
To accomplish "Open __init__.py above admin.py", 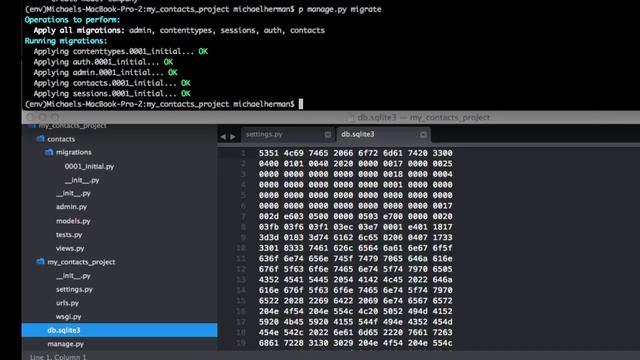I will pyautogui.click(x=73, y=193).
